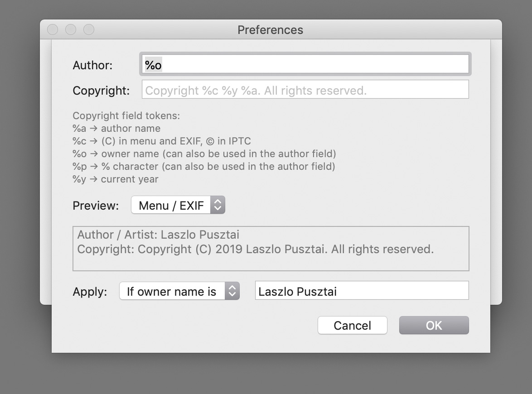Click into the Copyright text field
Image resolution: width=532 pixels, height=394 pixels.
coord(305,90)
